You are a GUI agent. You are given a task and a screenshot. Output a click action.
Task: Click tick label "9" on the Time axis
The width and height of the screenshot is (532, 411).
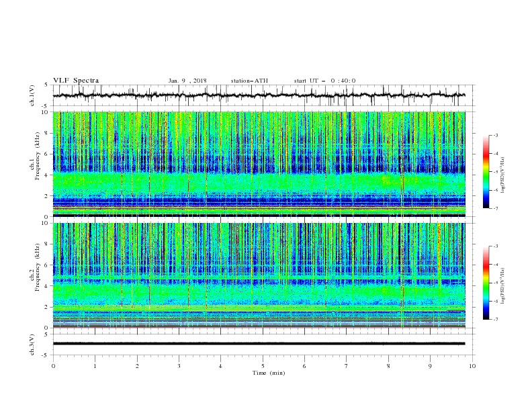pos(430,366)
